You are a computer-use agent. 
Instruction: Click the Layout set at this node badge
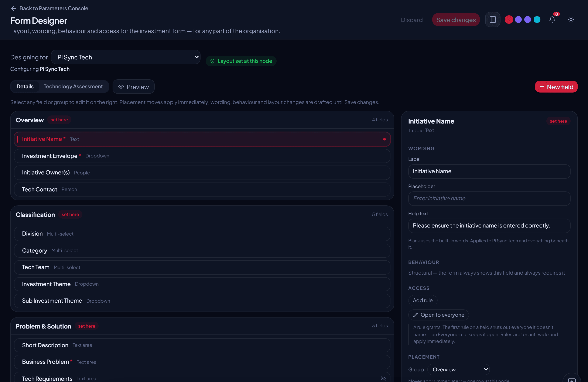(x=241, y=61)
